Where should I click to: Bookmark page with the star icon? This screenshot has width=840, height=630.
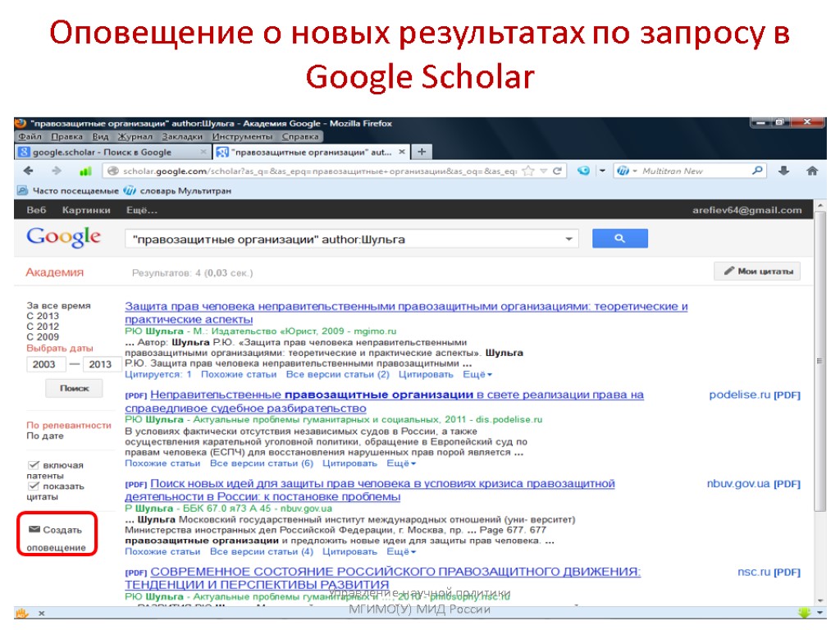point(528,171)
